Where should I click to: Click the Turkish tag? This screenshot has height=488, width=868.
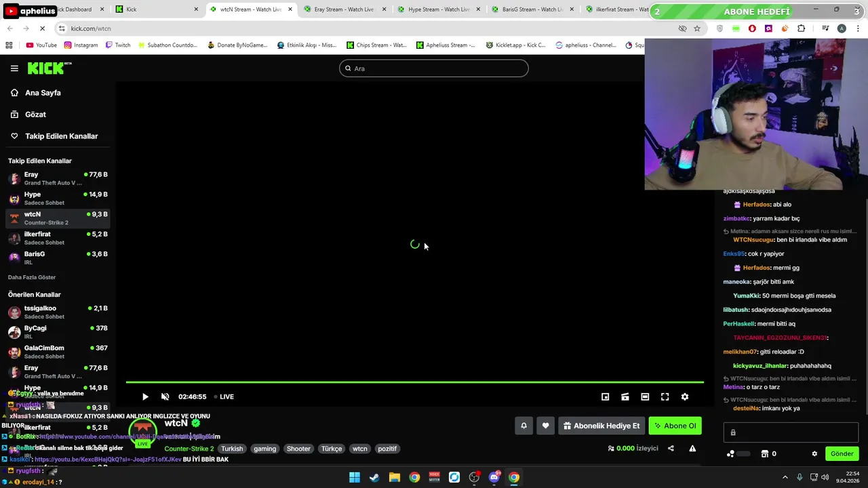click(x=231, y=449)
